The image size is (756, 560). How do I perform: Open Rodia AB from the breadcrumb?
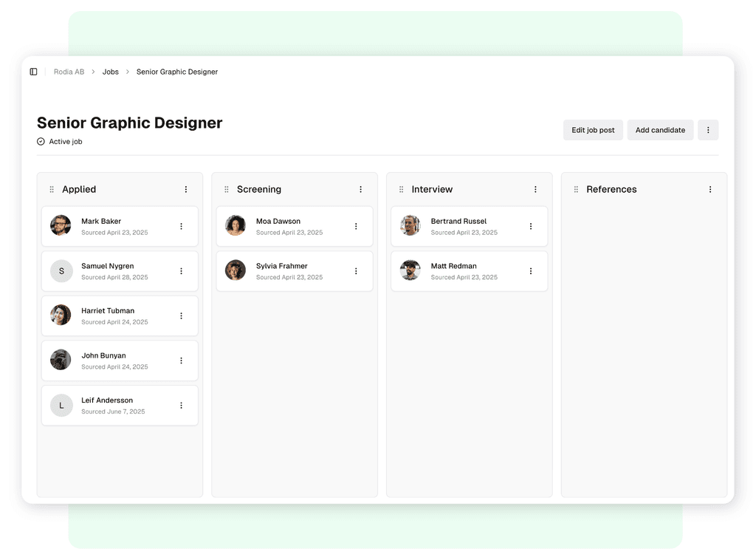click(x=69, y=71)
